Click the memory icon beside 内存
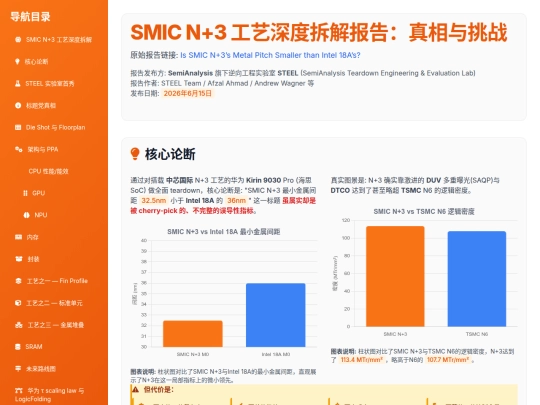This screenshot has width=540, height=405. (x=19, y=237)
